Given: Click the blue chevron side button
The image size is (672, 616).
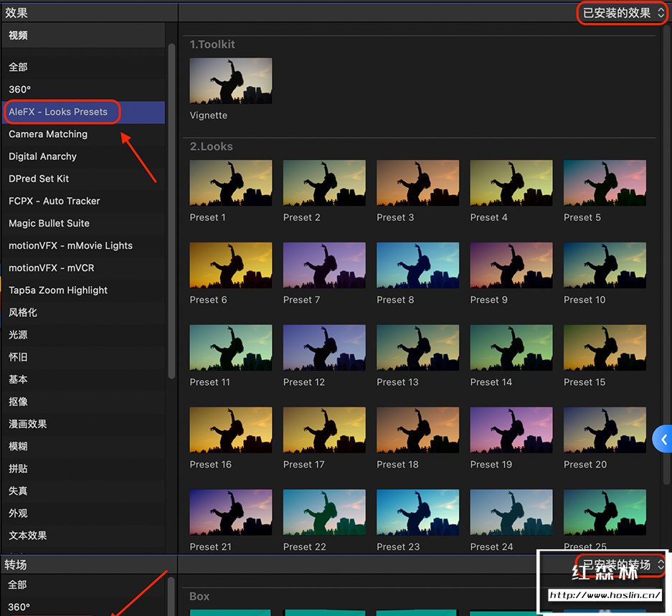Looking at the screenshot, I should tap(663, 439).
